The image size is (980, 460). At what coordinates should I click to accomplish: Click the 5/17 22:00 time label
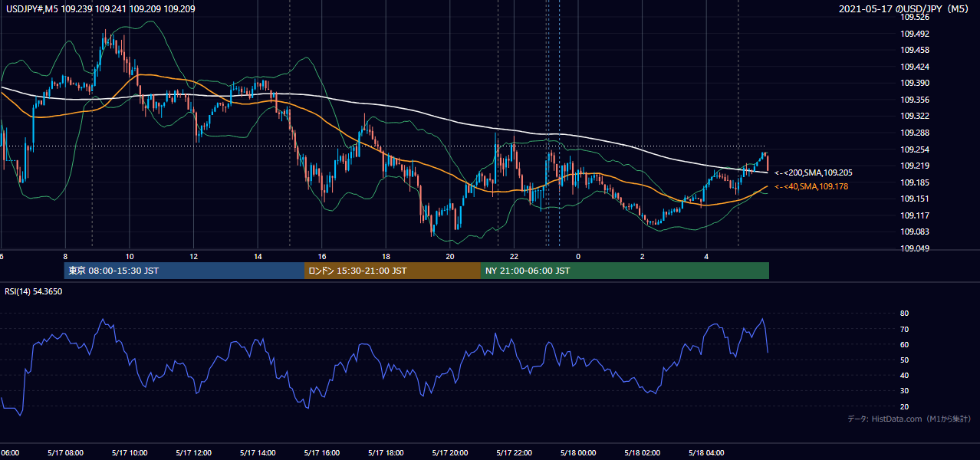[x=514, y=452]
